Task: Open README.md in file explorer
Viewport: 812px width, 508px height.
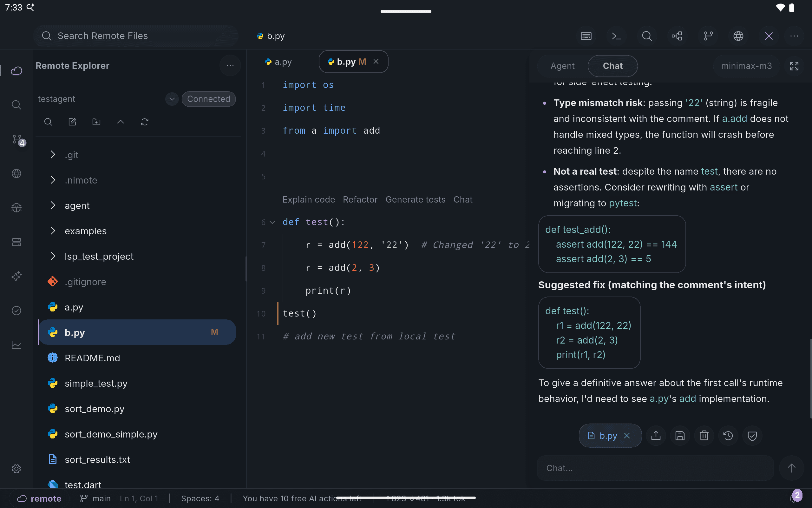Action: [x=137, y=358]
